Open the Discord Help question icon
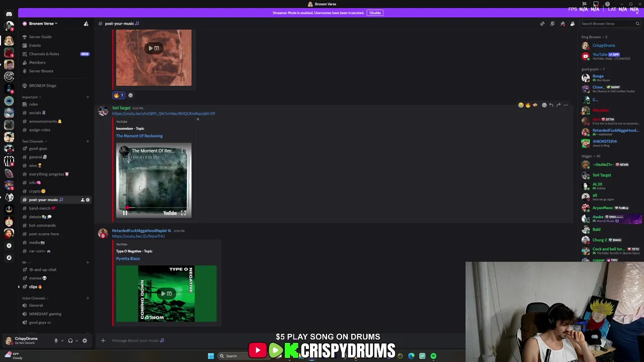 (x=607, y=4)
